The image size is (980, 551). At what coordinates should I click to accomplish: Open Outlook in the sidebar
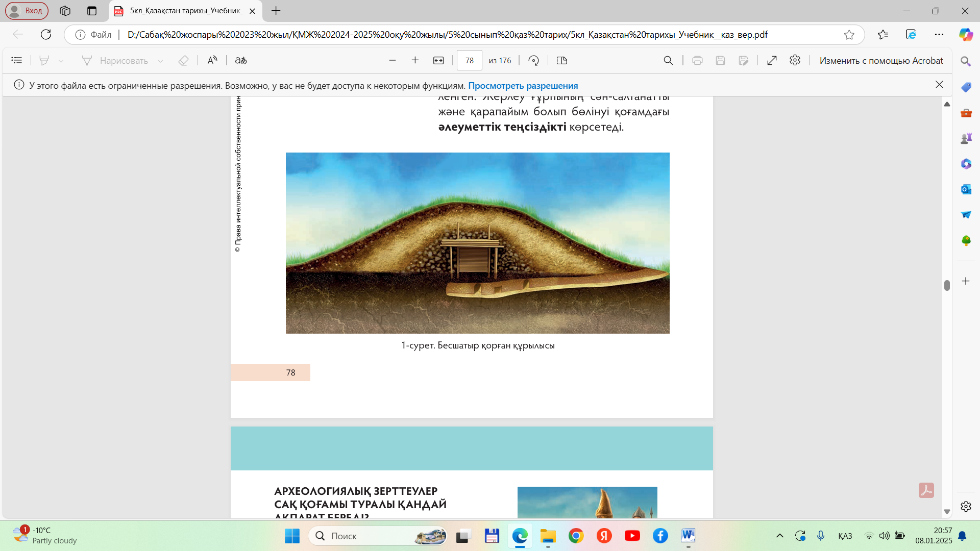point(966,189)
